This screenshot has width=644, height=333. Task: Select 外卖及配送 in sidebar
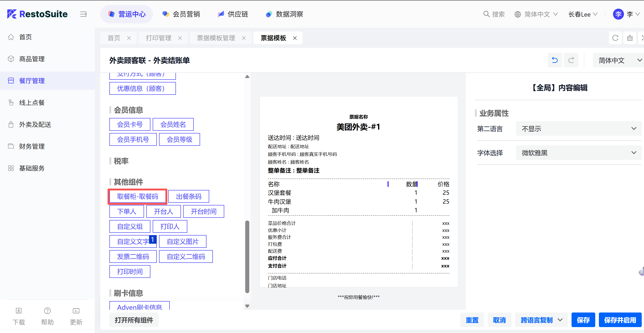click(x=35, y=124)
